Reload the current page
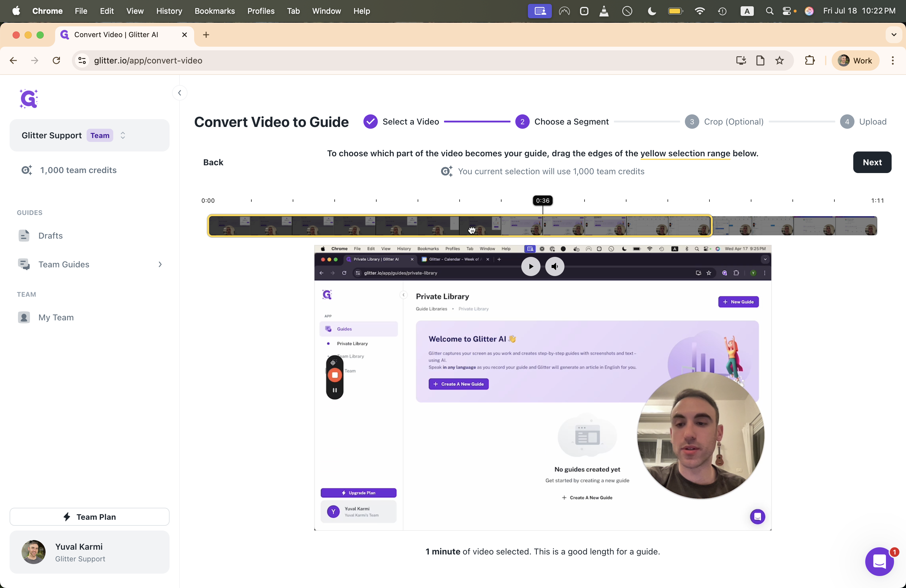This screenshot has width=906, height=588. 56,60
